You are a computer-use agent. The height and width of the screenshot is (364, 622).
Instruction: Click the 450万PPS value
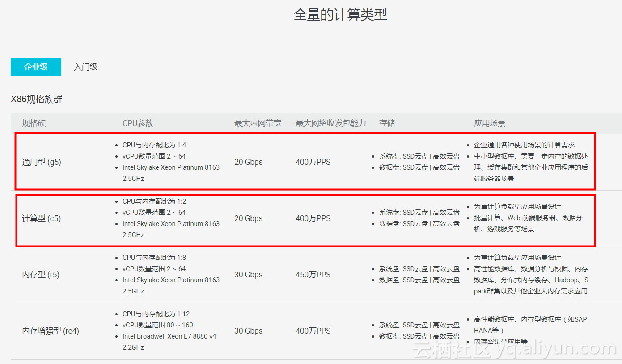tap(313, 275)
